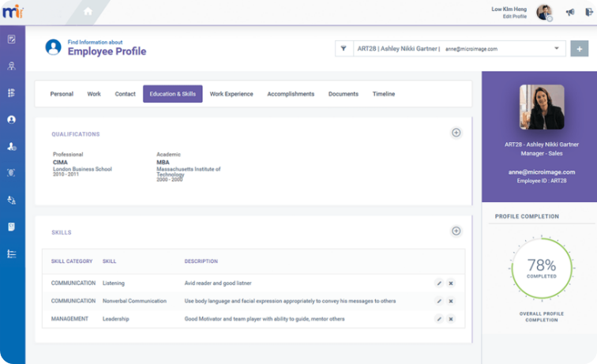Switch to the Personal tab

[62, 94]
